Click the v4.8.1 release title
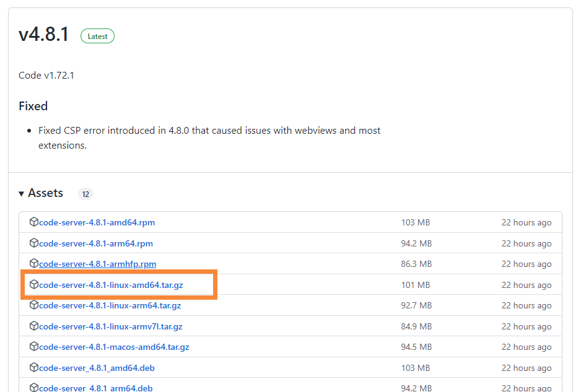This screenshot has width=586, height=392. point(43,35)
